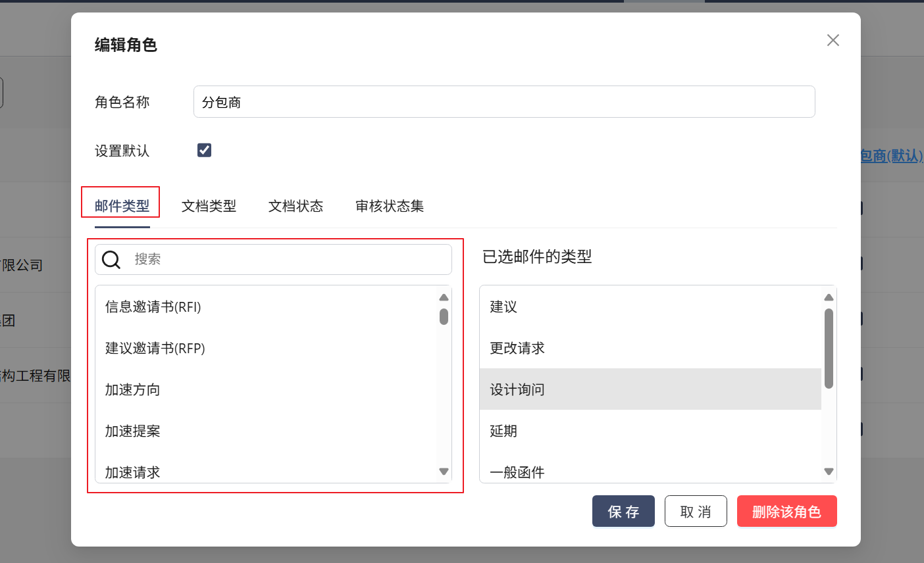Viewport: 924px width, 563px height.
Task: Click 更改请求 in selected mail types
Action: tap(517, 349)
